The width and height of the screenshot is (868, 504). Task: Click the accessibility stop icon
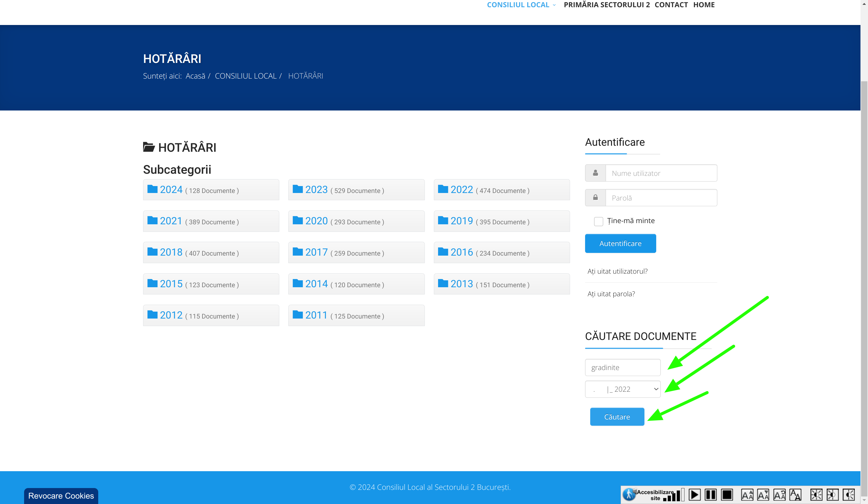point(727,495)
